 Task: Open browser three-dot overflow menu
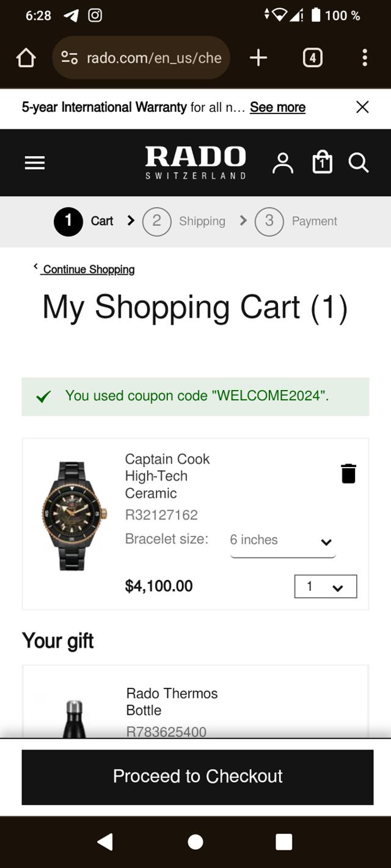[x=365, y=58]
